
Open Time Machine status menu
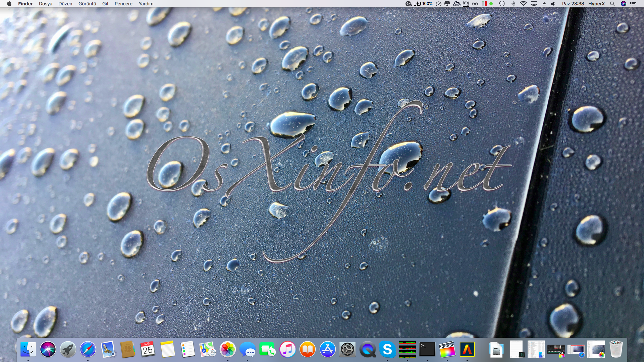(502, 4)
